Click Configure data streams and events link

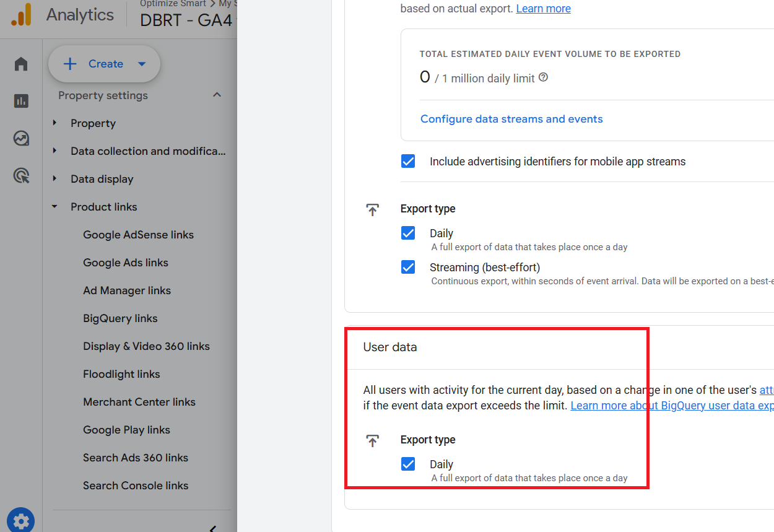[511, 119]
